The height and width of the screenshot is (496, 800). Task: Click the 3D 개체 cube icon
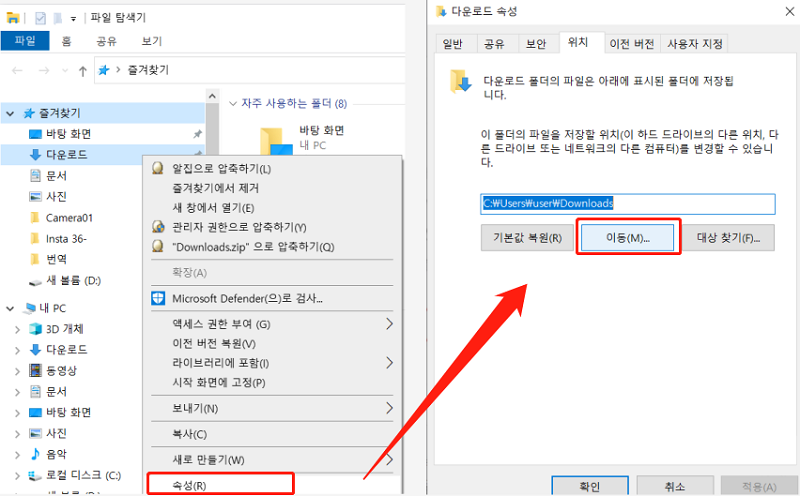[x=35, y=329]
